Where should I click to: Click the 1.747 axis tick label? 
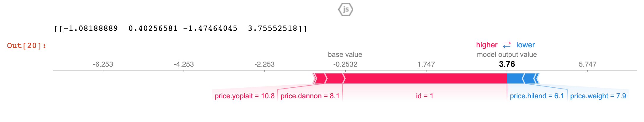[x=426, y=64]
